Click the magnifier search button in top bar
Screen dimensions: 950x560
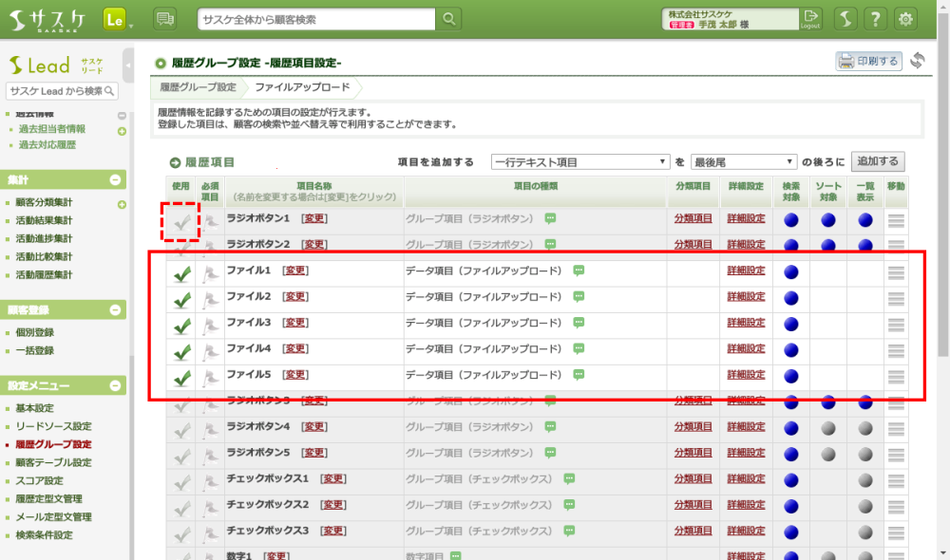coord(449,19)
